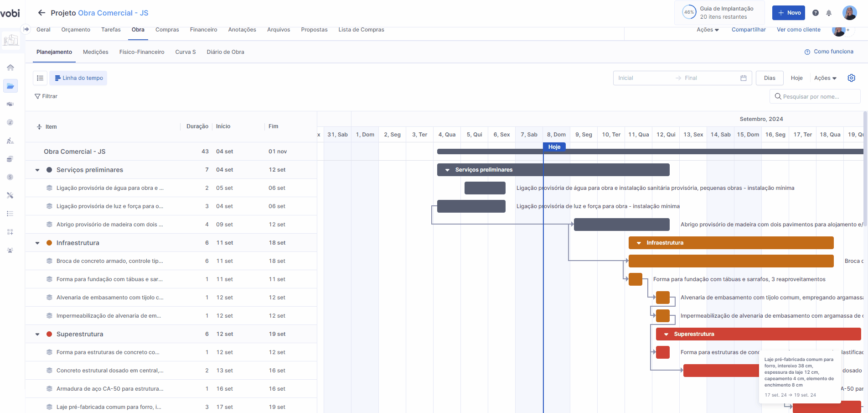The height and width of the screenshot is (413, 868).
Task: Click the Compartilhar link
Action: click(749, 30)
